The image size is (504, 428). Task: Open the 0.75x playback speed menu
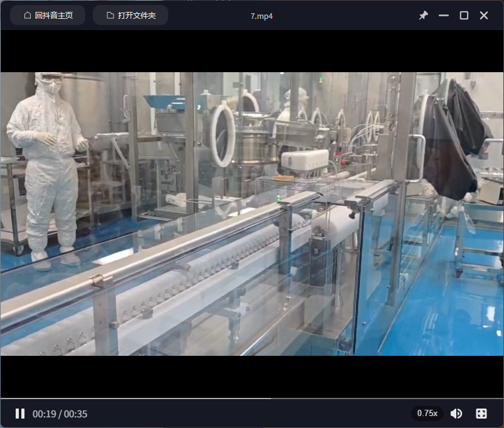427,413
